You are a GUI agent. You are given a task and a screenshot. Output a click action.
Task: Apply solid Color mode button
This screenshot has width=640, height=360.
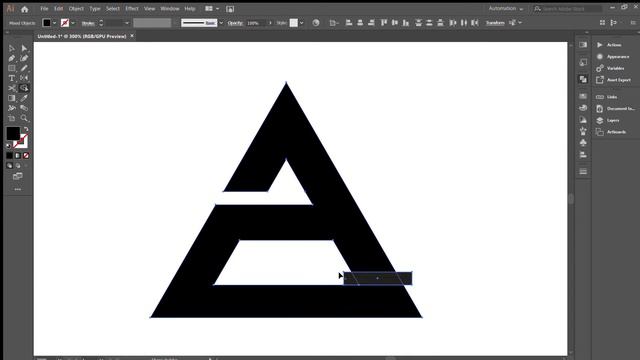pos(9,156)
